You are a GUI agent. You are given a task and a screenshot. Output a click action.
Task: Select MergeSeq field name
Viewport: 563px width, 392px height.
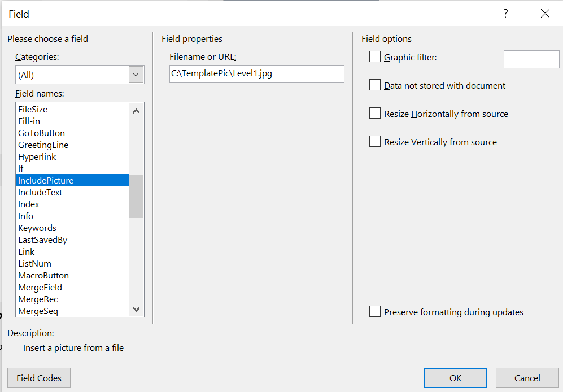point(72,311)
